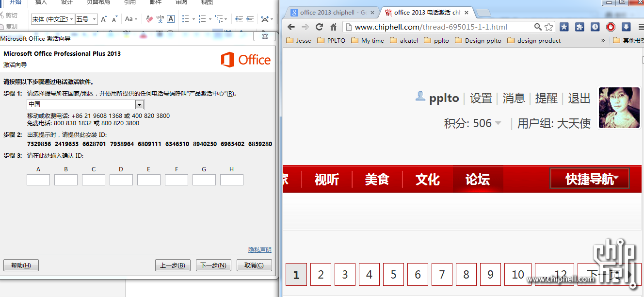
Task: Expand the 积分 506 points dropdown arrow
Action: [498, 124]
